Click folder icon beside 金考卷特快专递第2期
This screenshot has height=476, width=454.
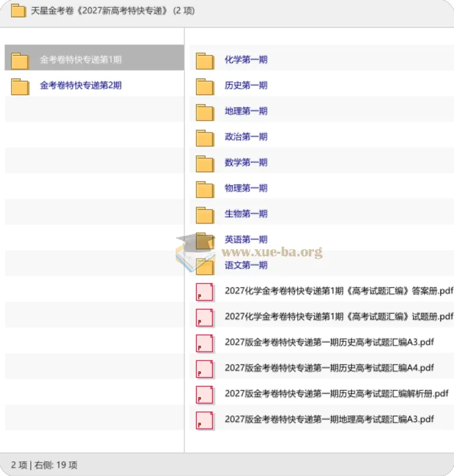pos(20,87)
